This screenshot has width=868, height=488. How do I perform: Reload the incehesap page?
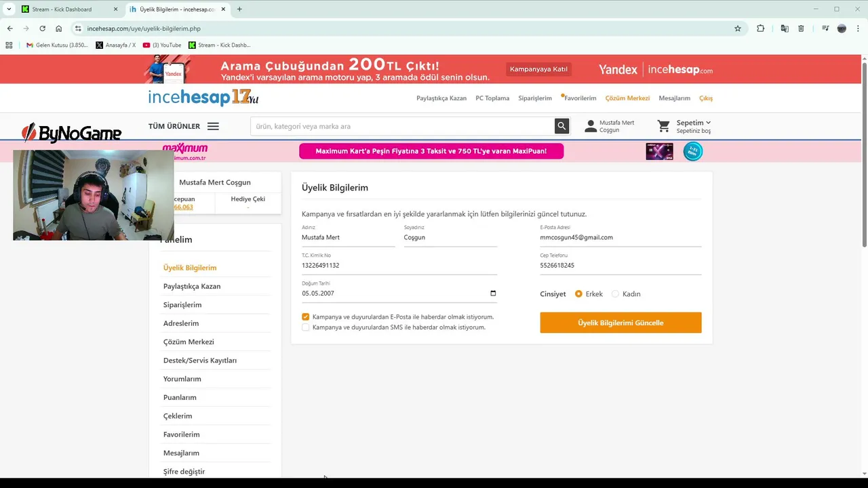pyautogui.click(x=42, y=28)
